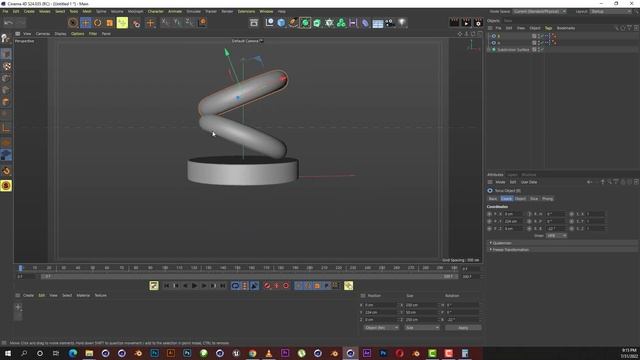Toggle visibility dots of first object

click(x=539, y=36)
